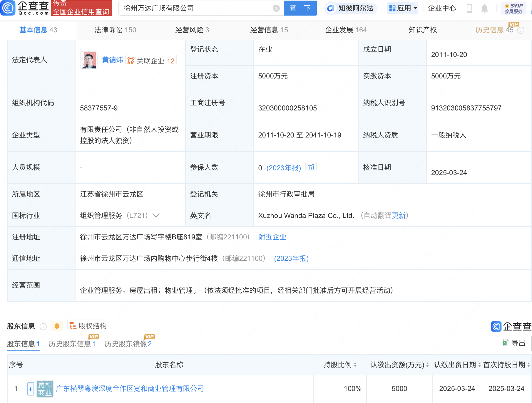The height and width of the screenshot is (403, 532).
Task: Open 黄德炜 legal representative link
Action: tap(112, 60)
